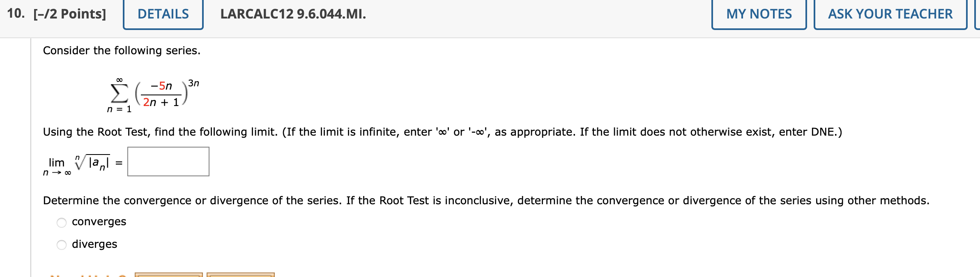Open the MY NOTES panel
980x277 pixels.
click(x=758, y=14)
